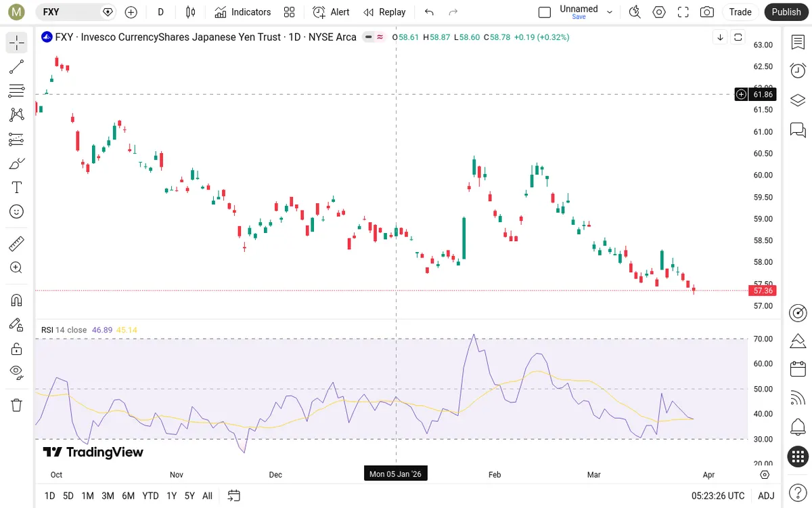Open the Indicators dialog

click(x=242, y=12)
